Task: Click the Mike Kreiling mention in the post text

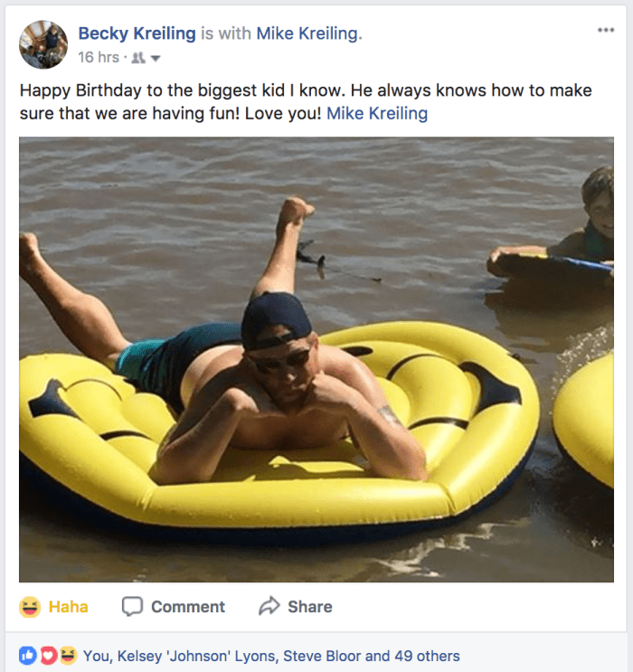Action: click(x=377, y=114)
